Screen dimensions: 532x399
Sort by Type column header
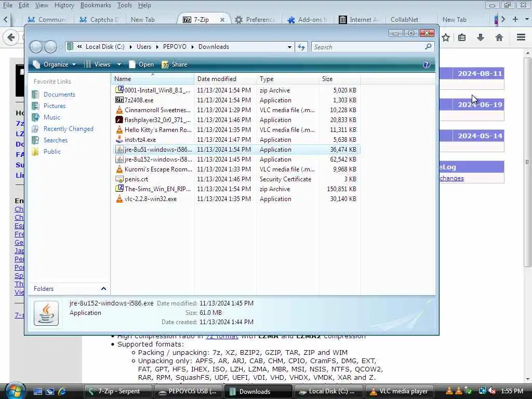click(288, 79)
